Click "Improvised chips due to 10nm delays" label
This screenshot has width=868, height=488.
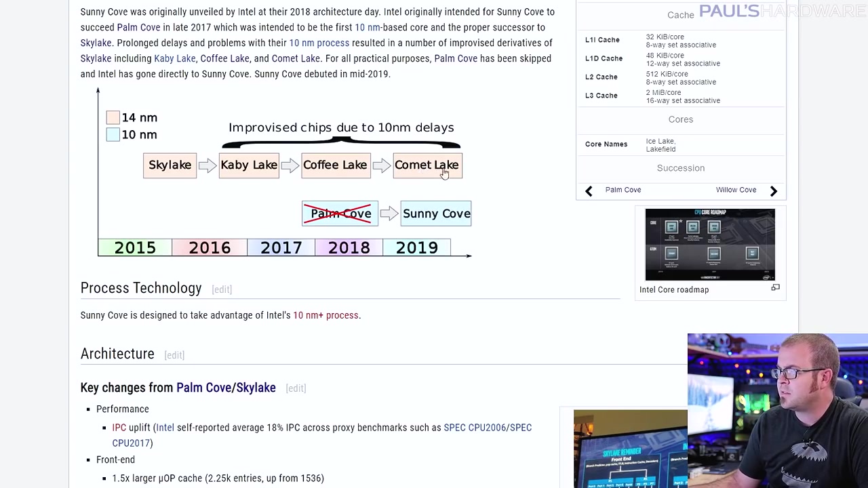click(x=341, y=127)
